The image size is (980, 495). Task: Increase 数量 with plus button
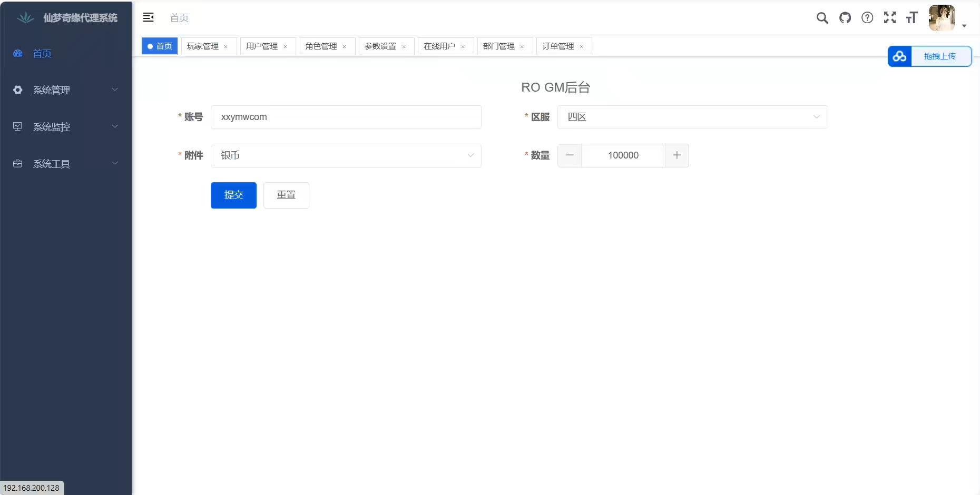point(677,155)
